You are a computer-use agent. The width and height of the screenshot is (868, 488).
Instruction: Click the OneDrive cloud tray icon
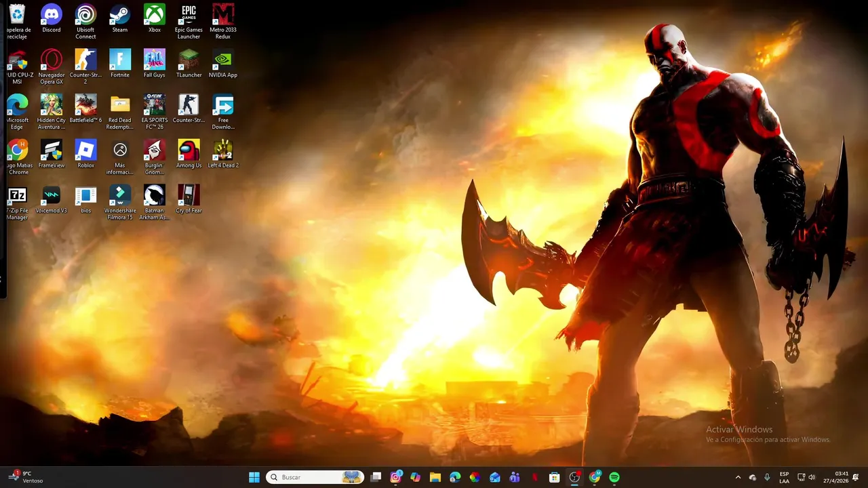[753, 477]
